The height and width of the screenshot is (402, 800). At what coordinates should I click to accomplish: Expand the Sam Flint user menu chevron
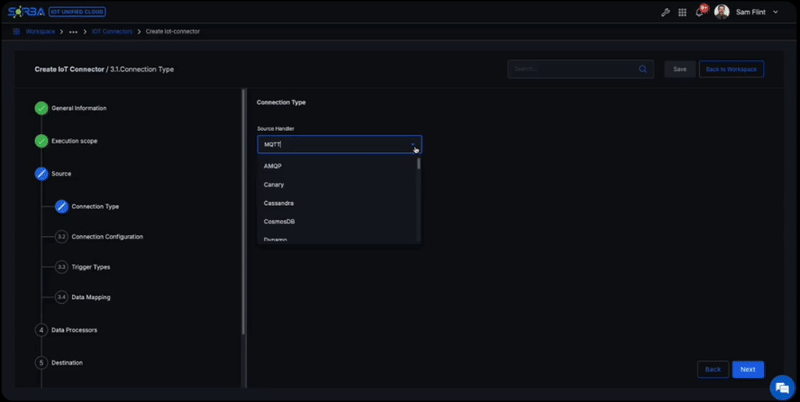pyautogui.click(x=775, y=12)
